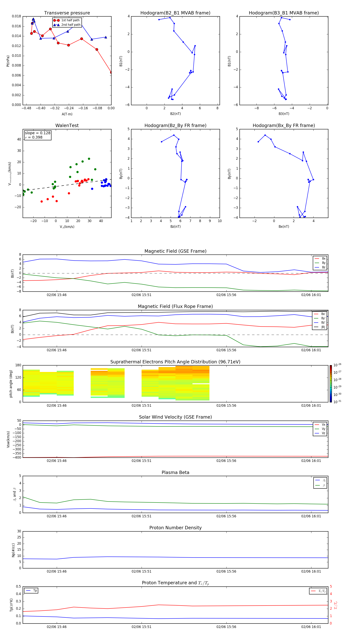Click the '10^-26' colorbar label
The image size is (351, 644).
pyautogui.click(x=337, y=365)
